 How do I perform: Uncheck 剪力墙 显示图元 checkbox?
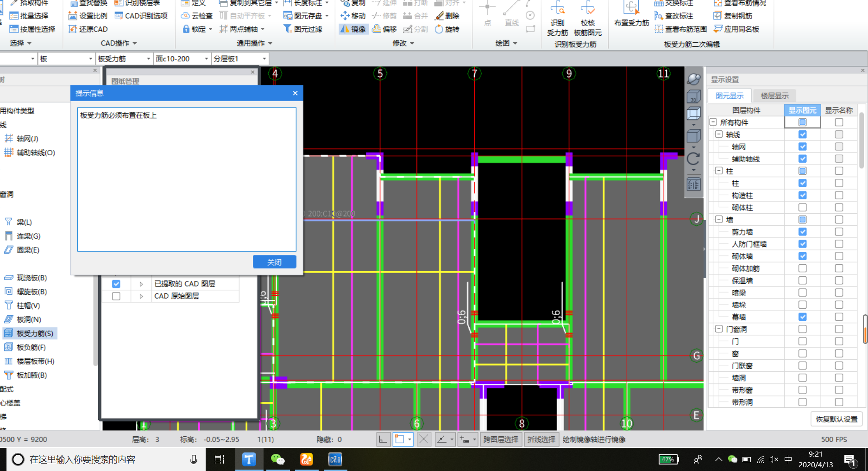click(803, 232)
